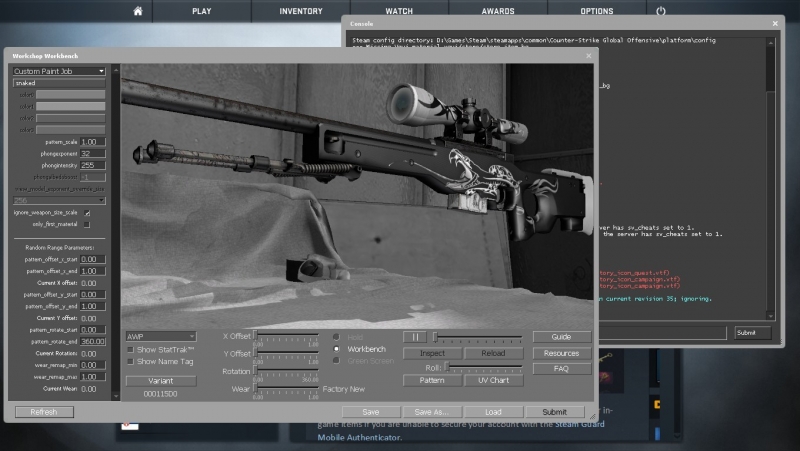
Task: Click the workbench parameters panel scrollbar
Action: 115,232
